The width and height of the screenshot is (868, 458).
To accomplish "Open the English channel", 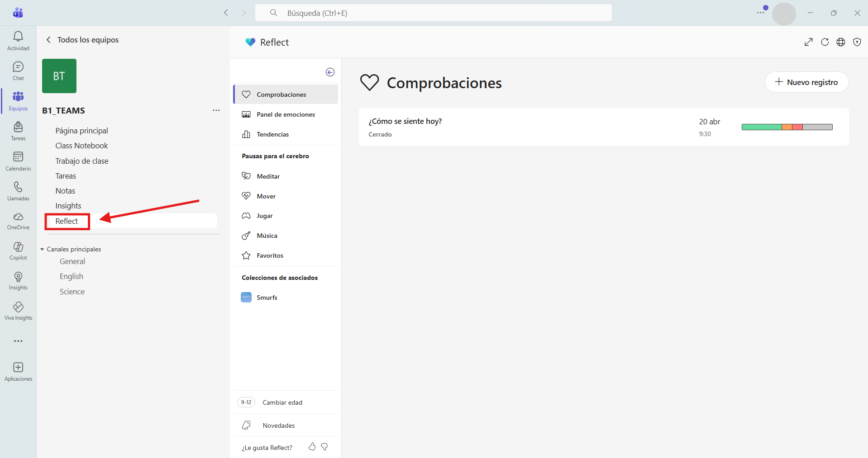I will click(72, 276).
